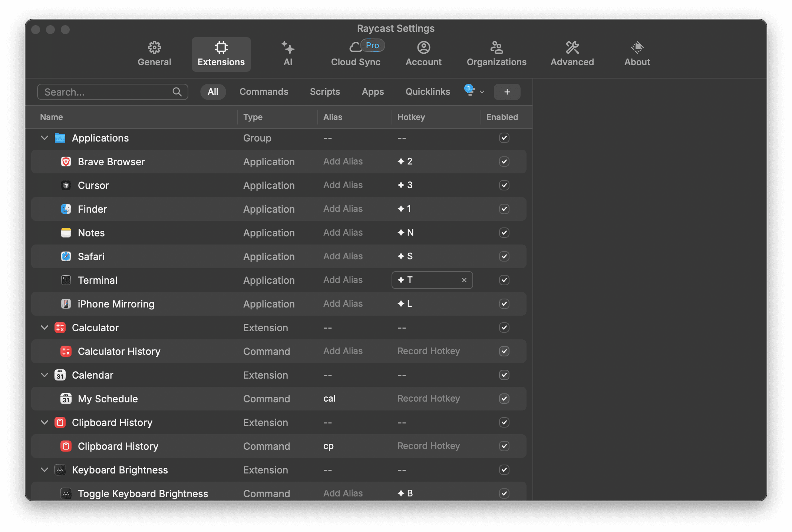The image size is (792, 532).
Task: Click the Clipboard History command row icon
Action: coord(66,446)
